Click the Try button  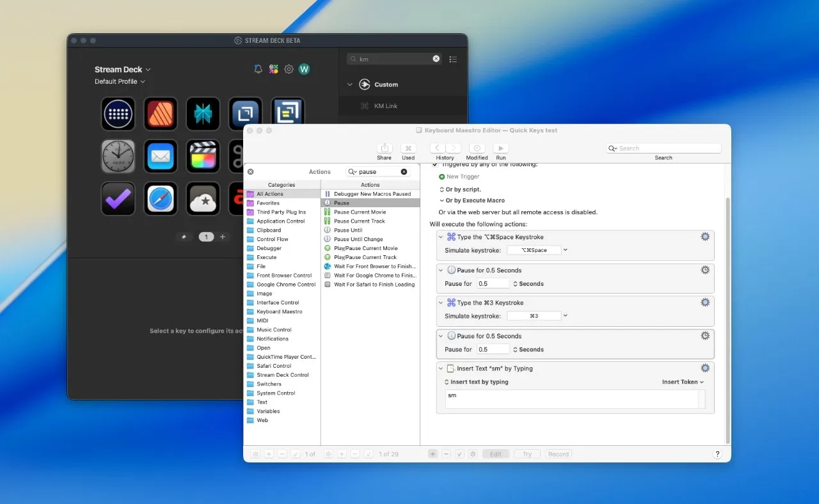(x=527, y=454)
